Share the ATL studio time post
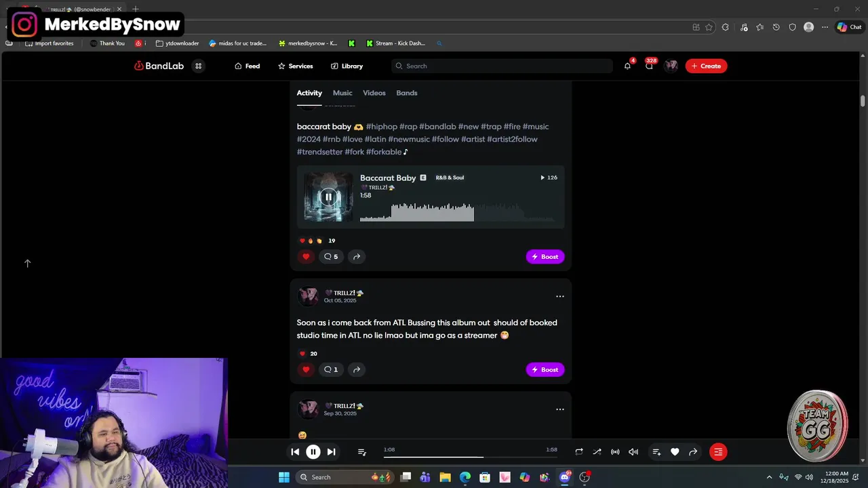 coord(357,369)
